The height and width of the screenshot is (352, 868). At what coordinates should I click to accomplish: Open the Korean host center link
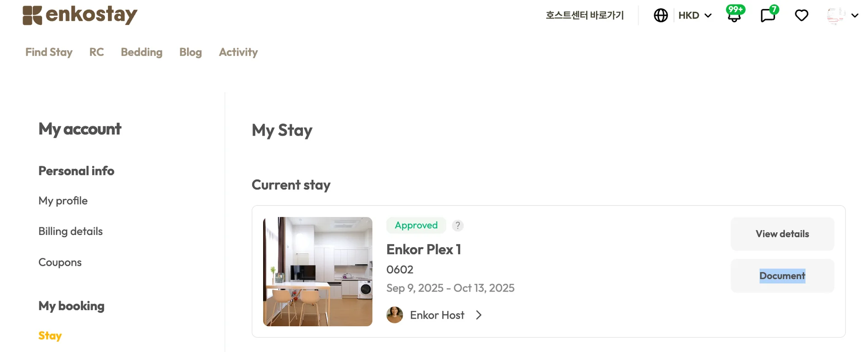(585, 15)
